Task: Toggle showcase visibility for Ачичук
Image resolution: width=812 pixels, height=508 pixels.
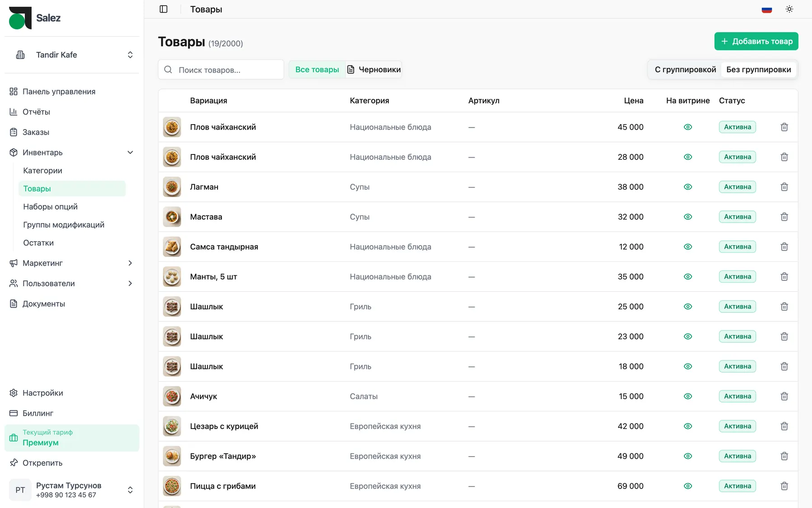Action: pyautogui.click(x=688, y=396)
